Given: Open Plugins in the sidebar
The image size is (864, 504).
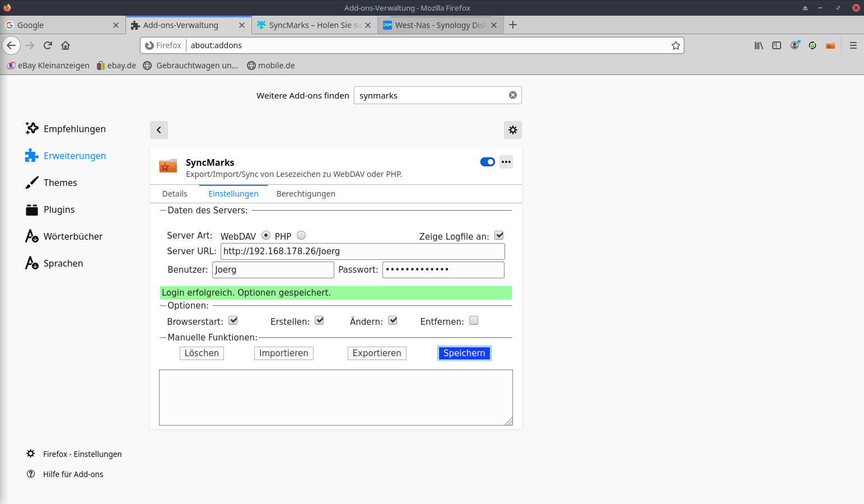Looking at the screenshot, I should click(x=50, y=209).
